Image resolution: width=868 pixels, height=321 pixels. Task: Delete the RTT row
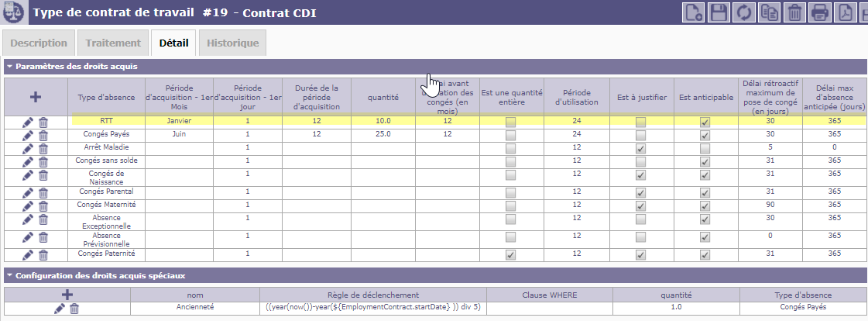(43, 123)
